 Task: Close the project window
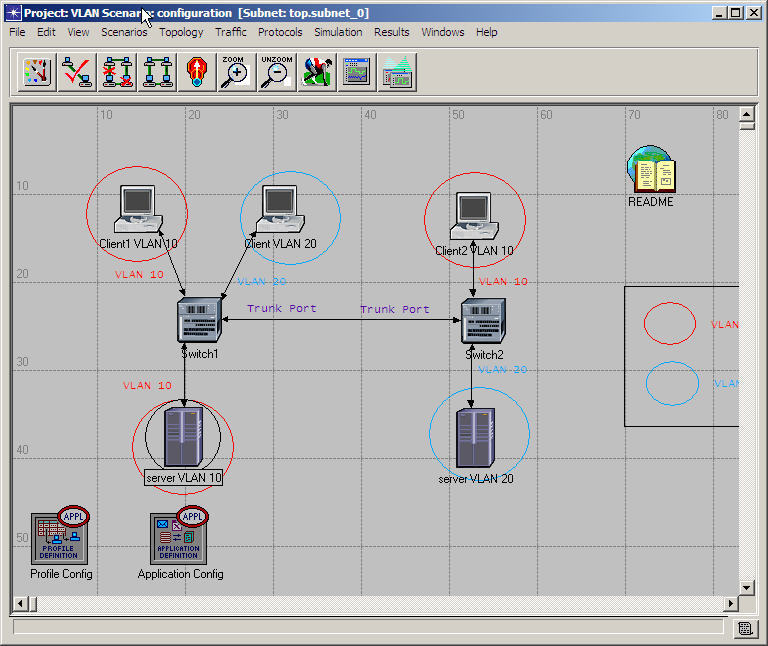753,13
